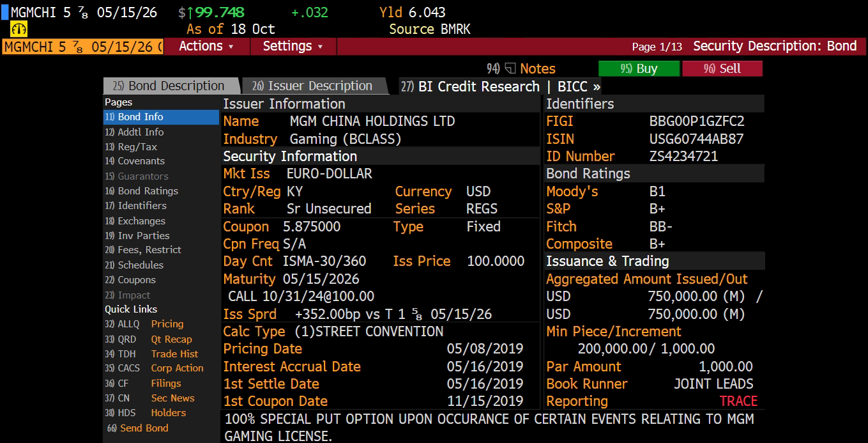
Task: Click the Min Piece value 200,000.00/ 1,000.00
Action: coord(646,349)
